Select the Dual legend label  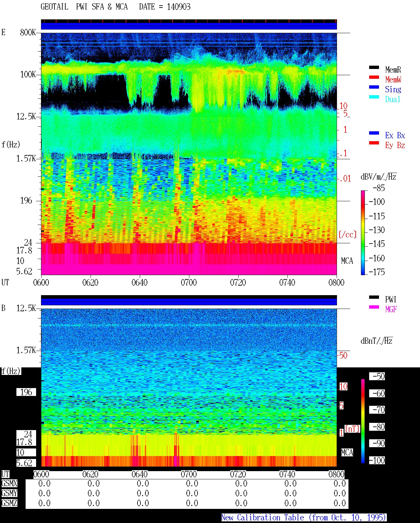pyautogui.click(x=393, y=99)
